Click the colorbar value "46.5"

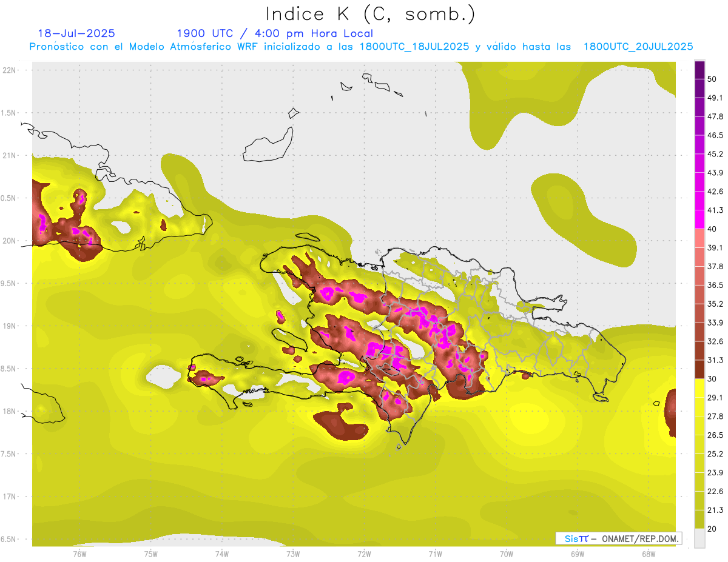click(x=715, y=135)
